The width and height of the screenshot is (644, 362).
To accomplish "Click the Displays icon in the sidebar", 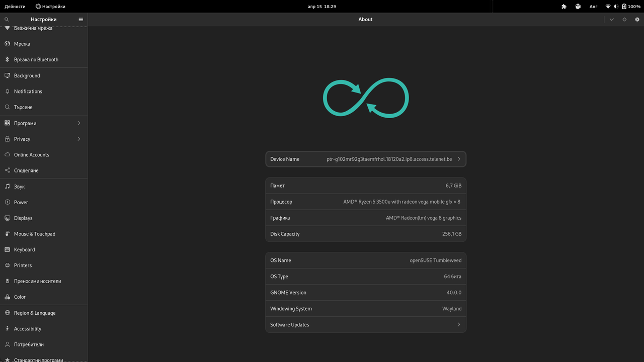I will [x=7, y=218].
